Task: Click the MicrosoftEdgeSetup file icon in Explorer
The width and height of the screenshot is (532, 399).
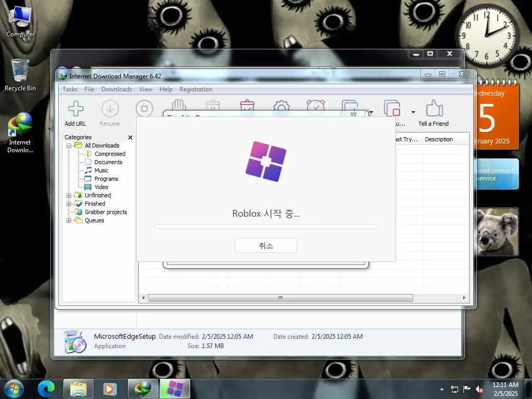Action: tap(75, 342)
